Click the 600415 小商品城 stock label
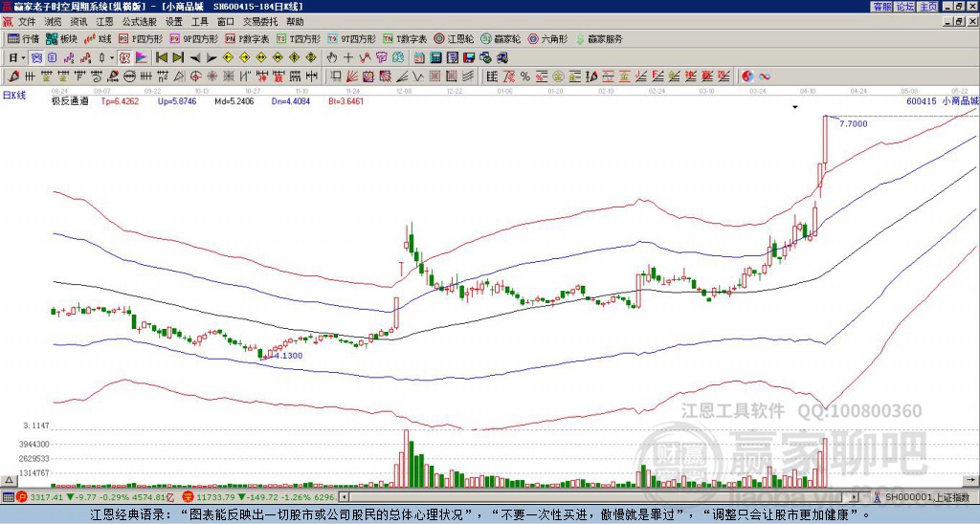Screen dimensions: 980x524 pos(943,100)
